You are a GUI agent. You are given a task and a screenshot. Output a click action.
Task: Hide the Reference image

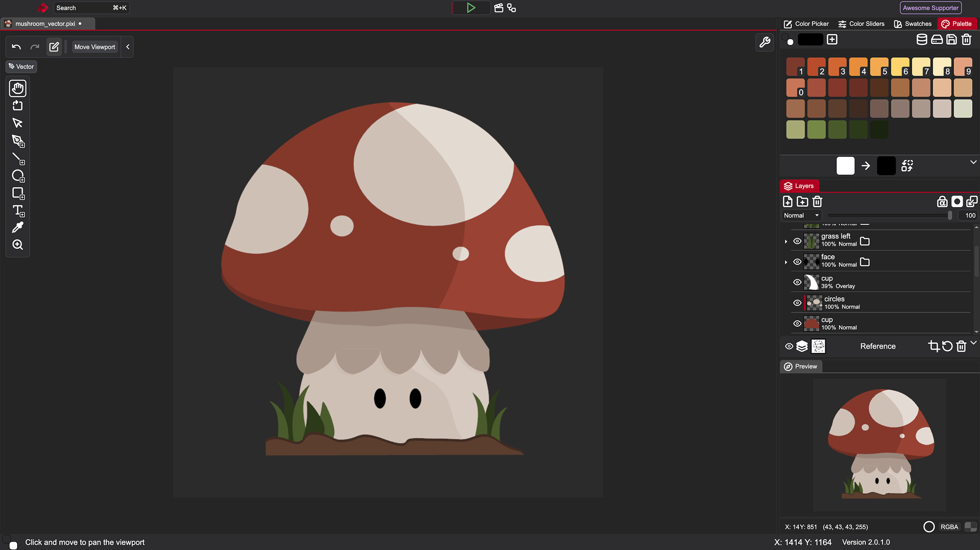point(789,346)
